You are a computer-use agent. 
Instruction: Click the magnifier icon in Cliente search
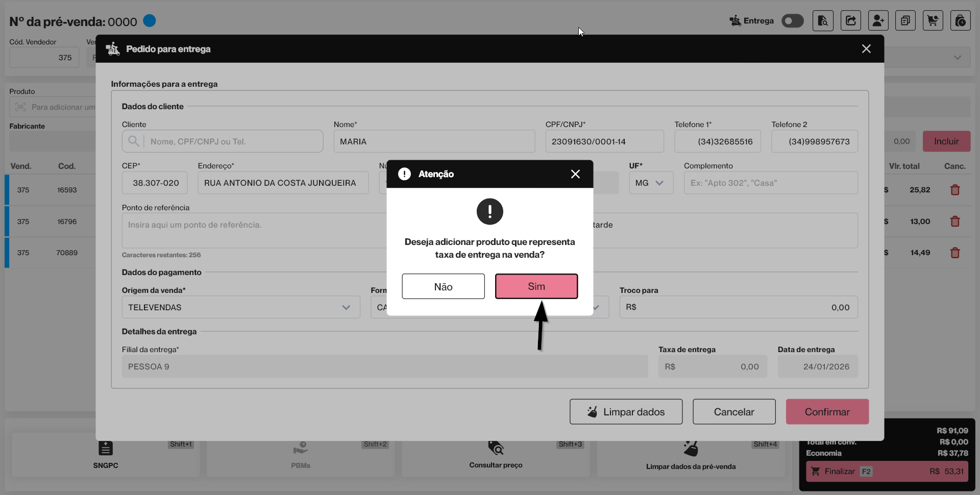point(133,141)
